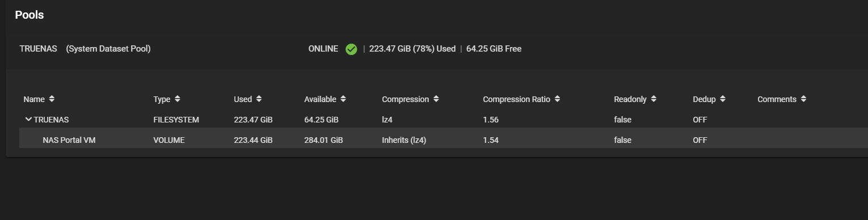Toggle sort icon beside Compression header
The image size is (868, 220).
(x=436, y=99)
